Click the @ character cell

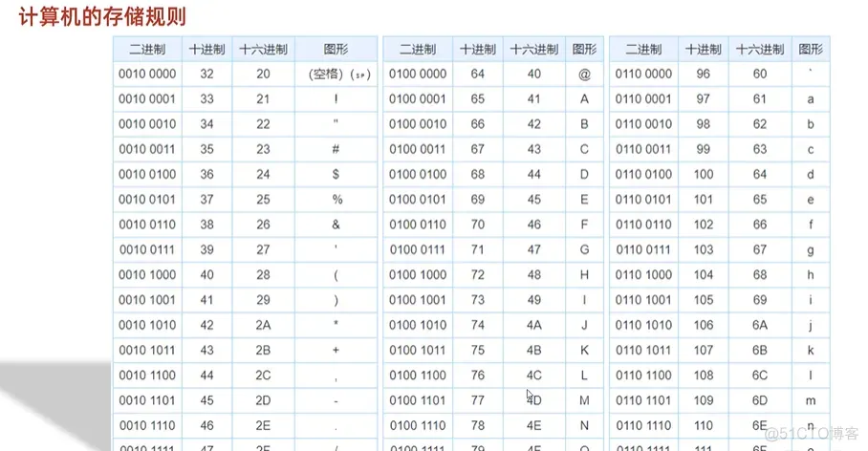[x=585, y=74]
